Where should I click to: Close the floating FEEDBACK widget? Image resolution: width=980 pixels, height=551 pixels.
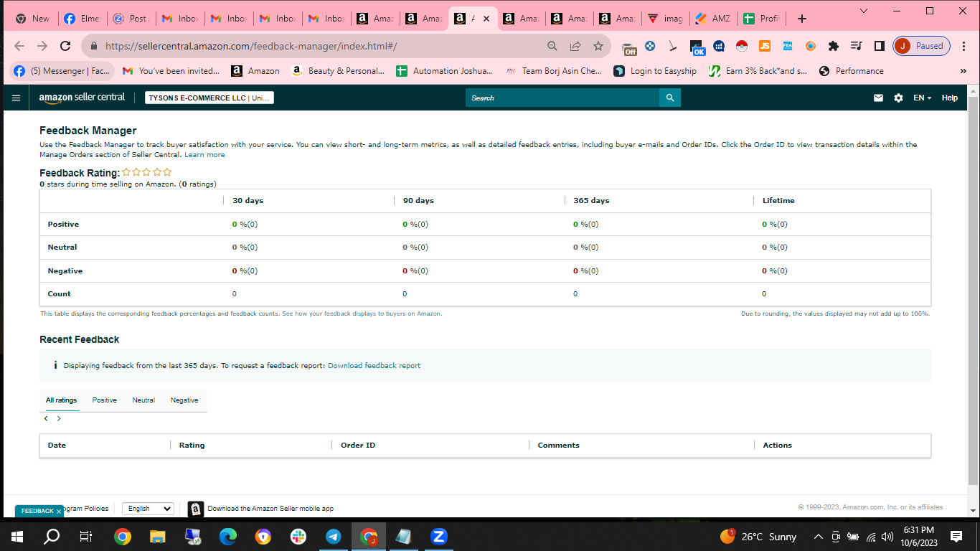pyautogui.click(x=59, y=512)
